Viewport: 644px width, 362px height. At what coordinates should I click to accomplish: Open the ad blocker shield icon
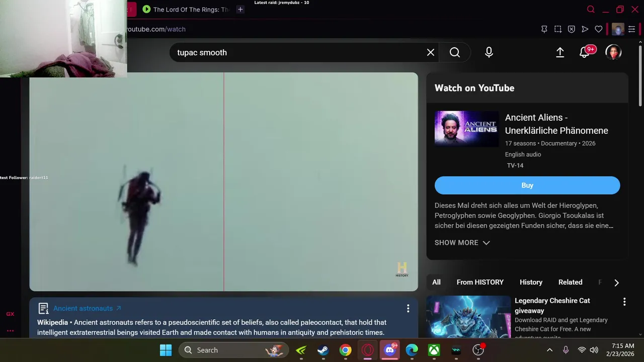tap(572, 29)
